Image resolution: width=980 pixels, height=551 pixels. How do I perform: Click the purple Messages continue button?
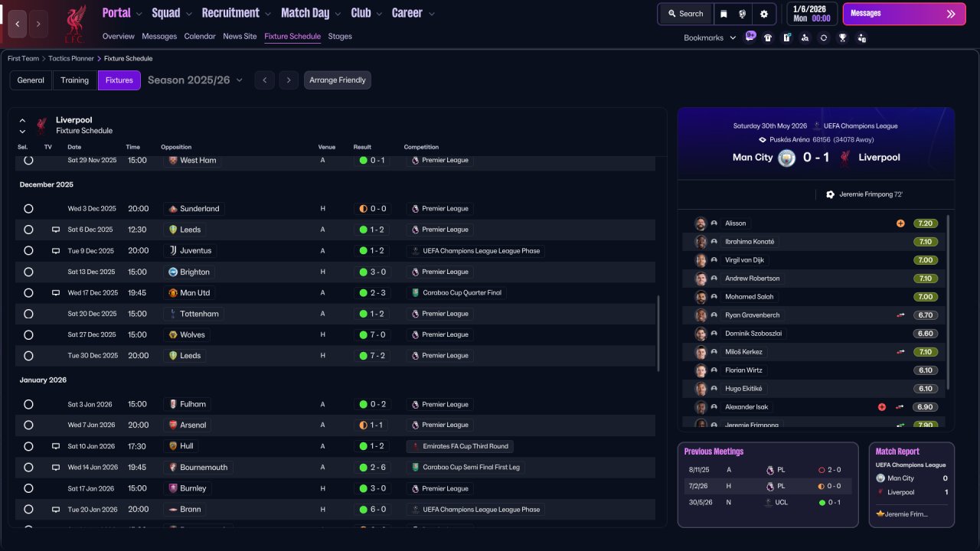point(904,14)
